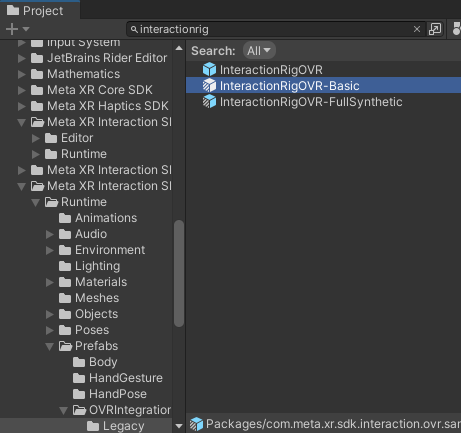Viewport: 461px width, 433px height.
Task: Click the open Prefabs folder icon
Action: tap(65, 346)
